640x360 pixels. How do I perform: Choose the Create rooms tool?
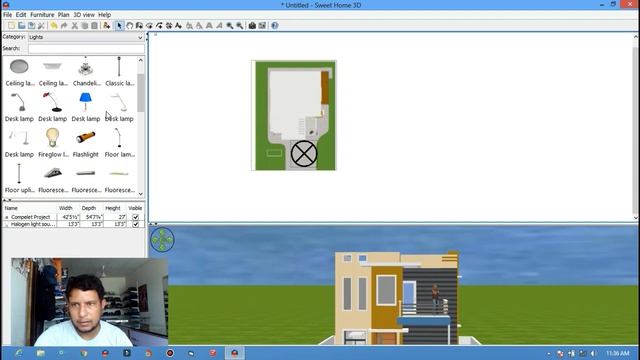(x=149, y=26)
